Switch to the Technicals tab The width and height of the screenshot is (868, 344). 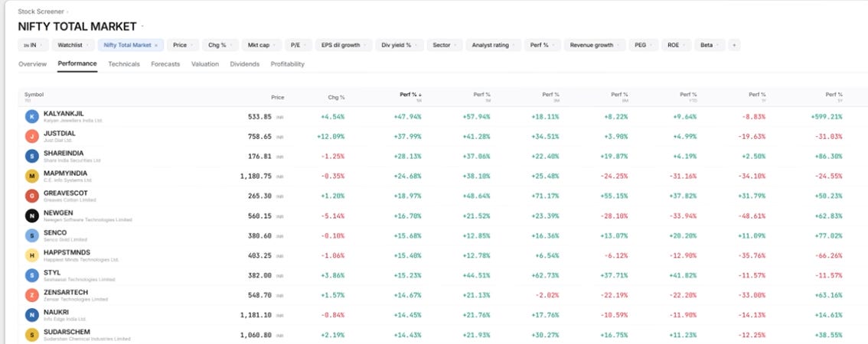124,64
